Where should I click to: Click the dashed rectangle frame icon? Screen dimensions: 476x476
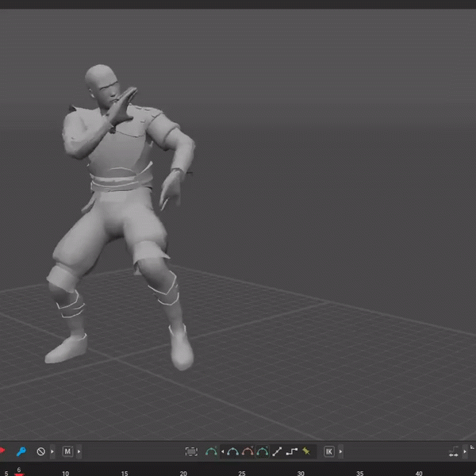[191, 451]
